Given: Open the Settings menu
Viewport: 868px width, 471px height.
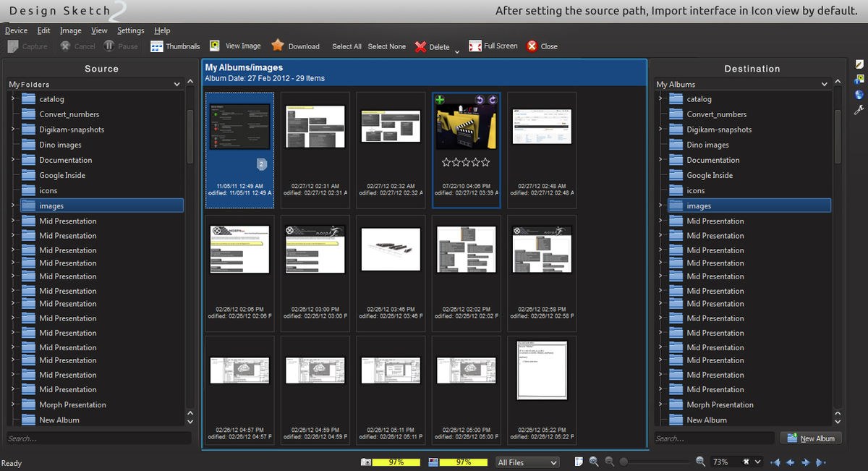Looking at the screenshot, I should coord(131,30).
